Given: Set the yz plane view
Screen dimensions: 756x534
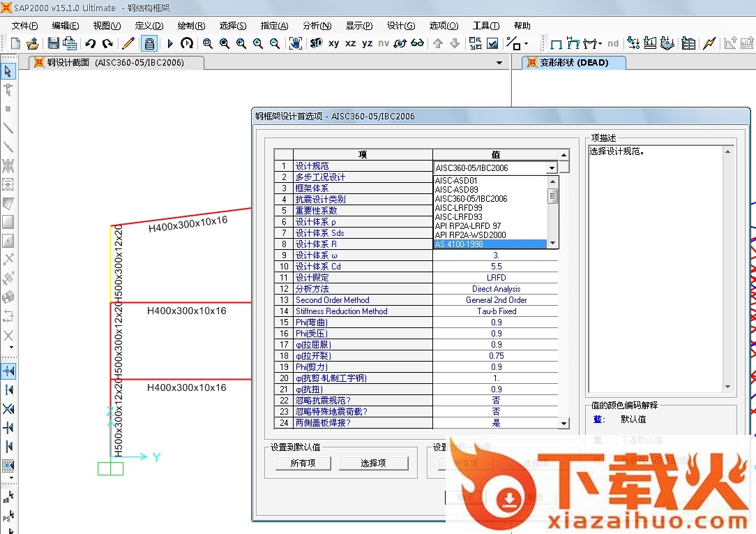Looking at the screenshot, I should pyautogui.click(x=368, y=43).
